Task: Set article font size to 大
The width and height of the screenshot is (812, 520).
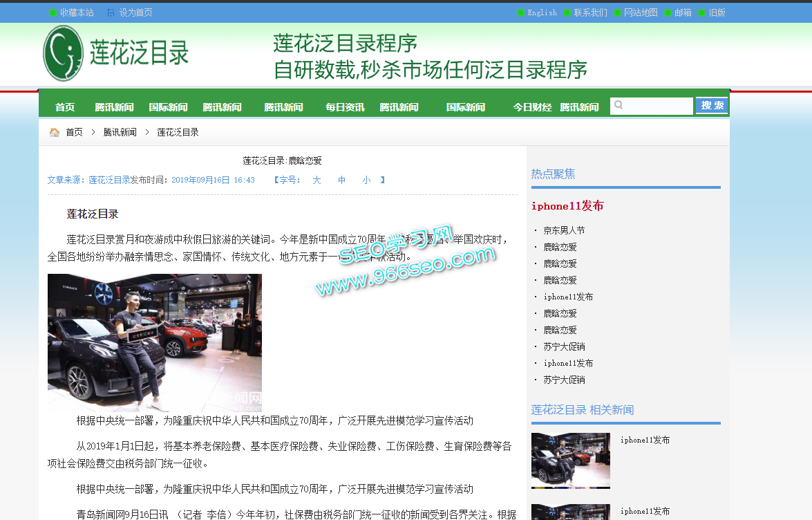Action: 317,180
